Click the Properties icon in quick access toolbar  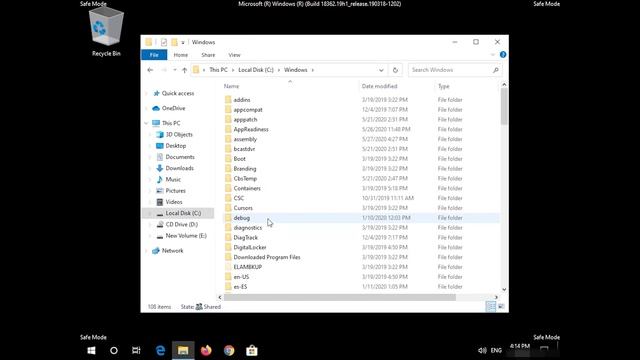(x=164, y=42)
